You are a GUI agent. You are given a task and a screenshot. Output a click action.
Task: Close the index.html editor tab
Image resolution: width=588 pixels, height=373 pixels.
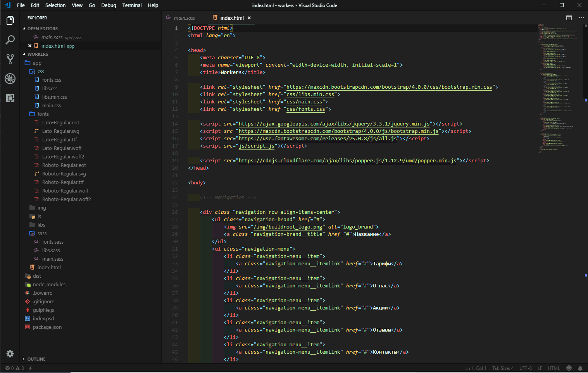(x=249, y=18)
